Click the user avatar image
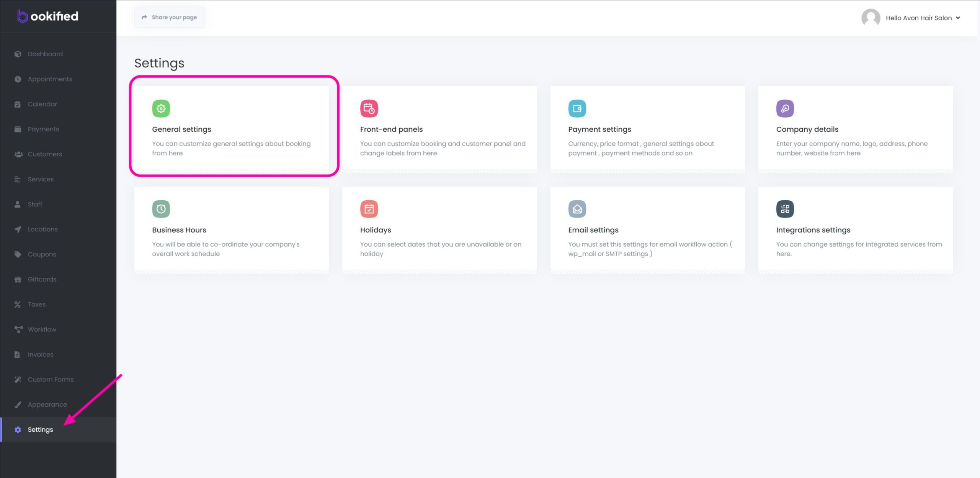This screenshot has height=478, width=980. pyautogui.click(x=871, y=18)
